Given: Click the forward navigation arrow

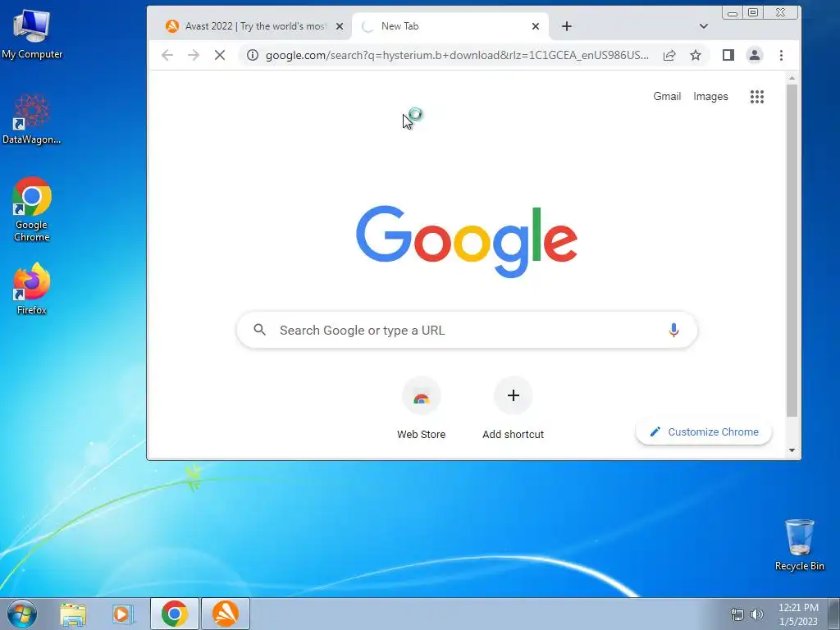Looking at the screenshot, I should point(194,55).
